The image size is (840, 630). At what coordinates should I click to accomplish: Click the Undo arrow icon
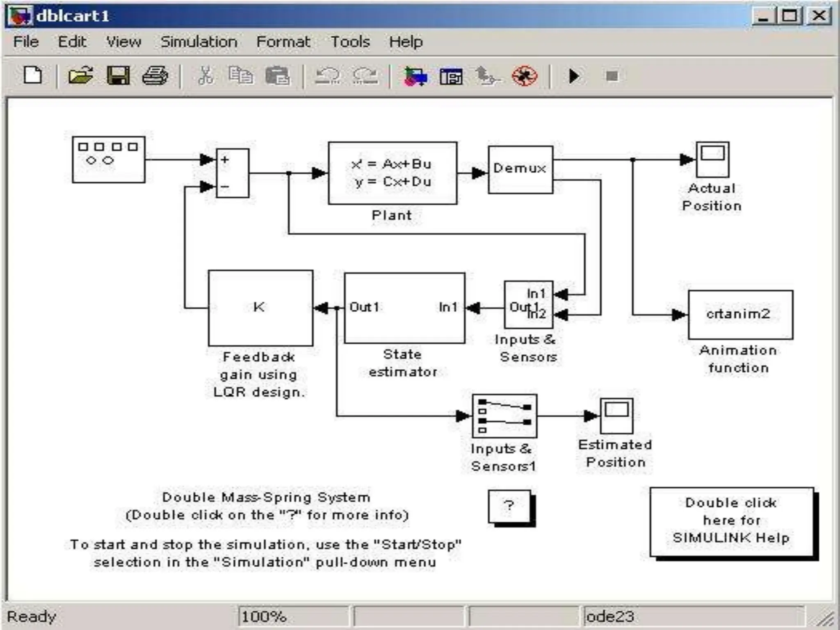coord(327,76)
